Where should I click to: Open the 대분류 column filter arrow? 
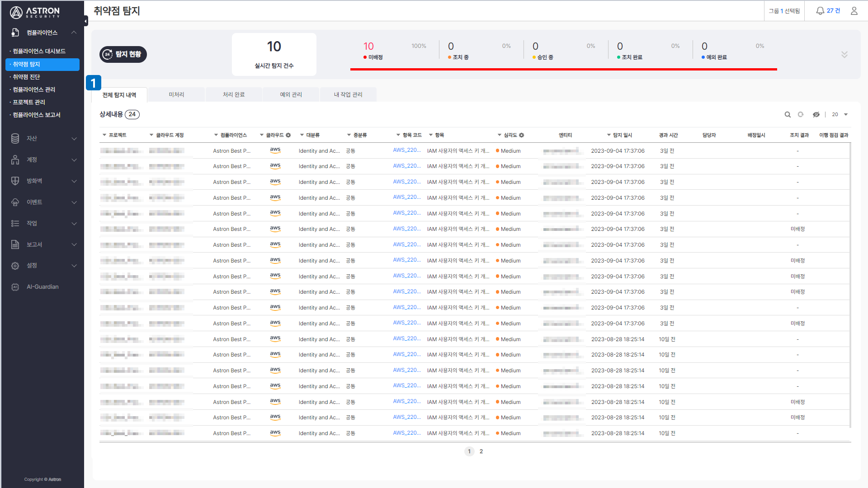tap(302, 135)
